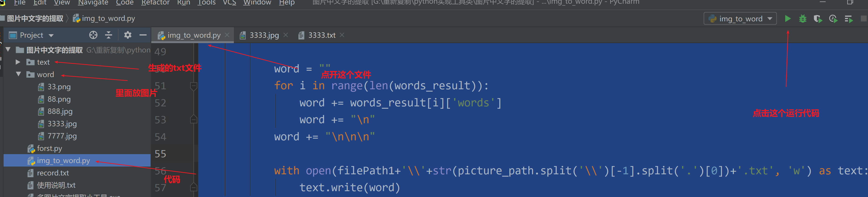Image resolution: width=868 pixels, height=197 pixels.
Task: Select the word folder row
Action: point(77,74)
